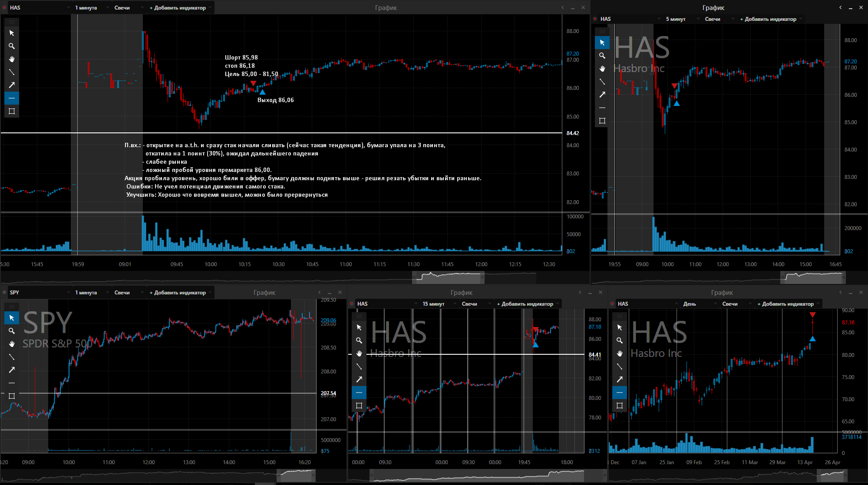The width and height of the screenshot is (868, 485).
Task: Open the '1 минута' timeframe dropdown for HAS
Action: (x=91, y=8)
